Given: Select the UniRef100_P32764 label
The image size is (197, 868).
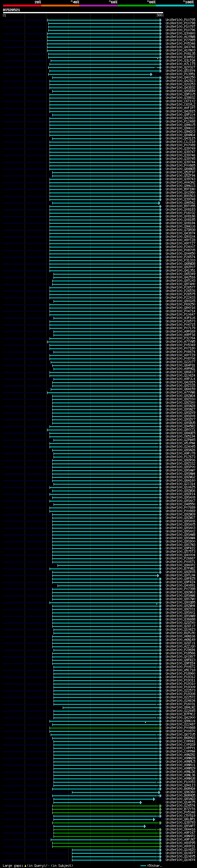Looking at the screenshot, I should [x=180, y=338].
